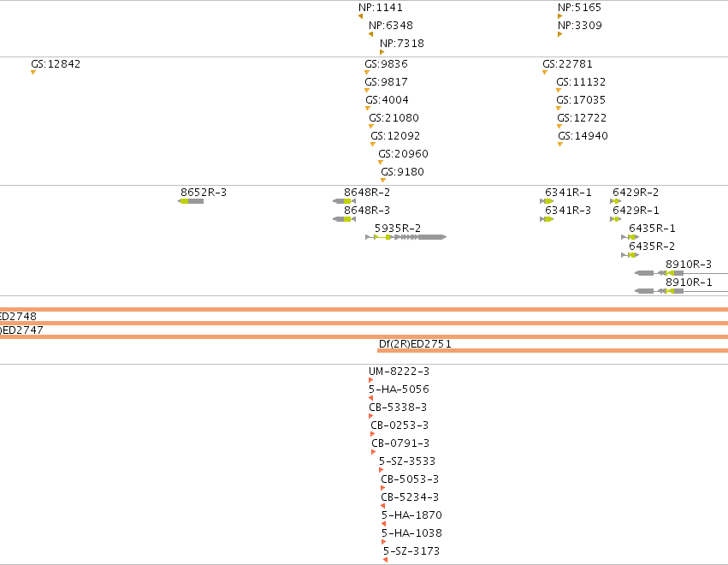Click the GS:12092 label
Screen dimensions: 728x565
(395, 135)
